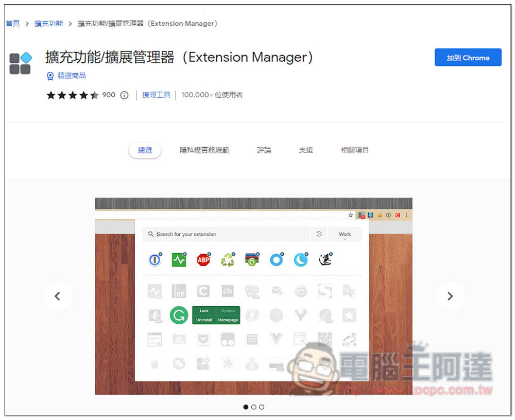This screenshot has width=515, height=420.
Task: Click the black calligraphy extension icon
Action: [325, 260]
